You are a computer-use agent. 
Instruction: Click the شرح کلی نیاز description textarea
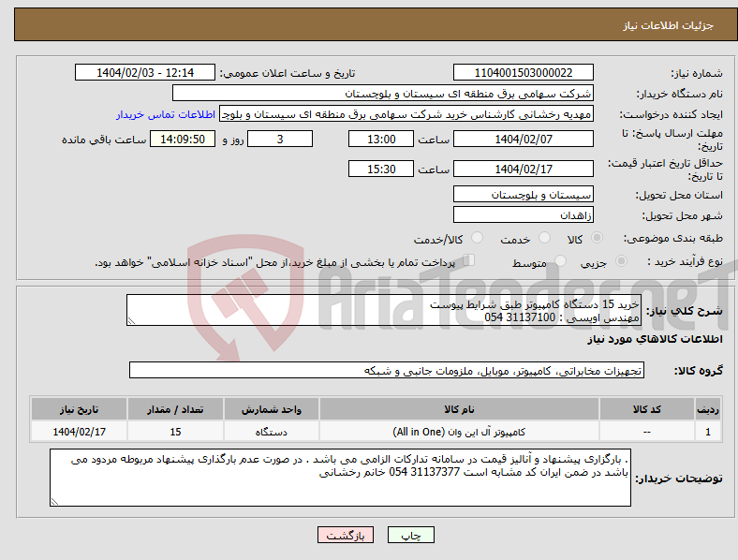pyautogui.click(x=384, y=310)
